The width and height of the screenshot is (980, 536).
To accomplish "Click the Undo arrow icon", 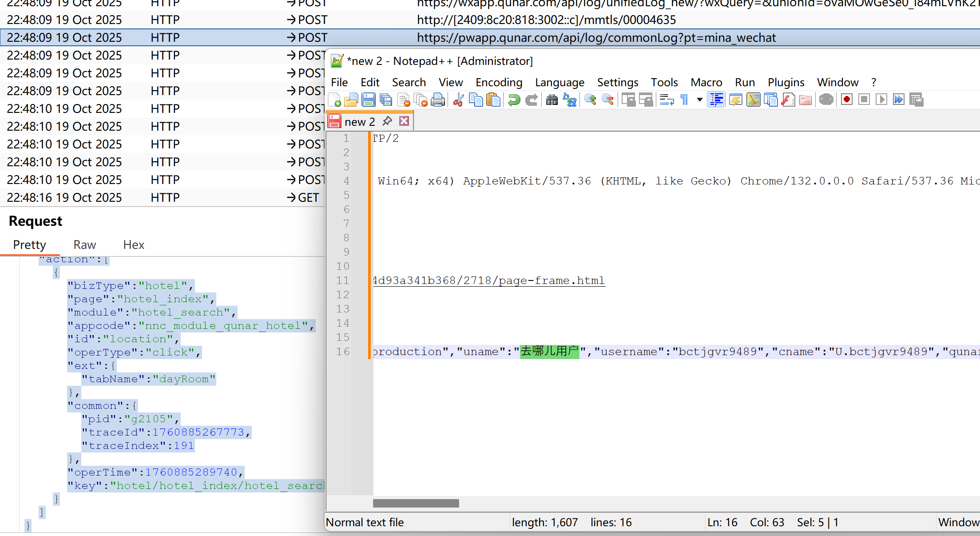I will tap(514, 100).
